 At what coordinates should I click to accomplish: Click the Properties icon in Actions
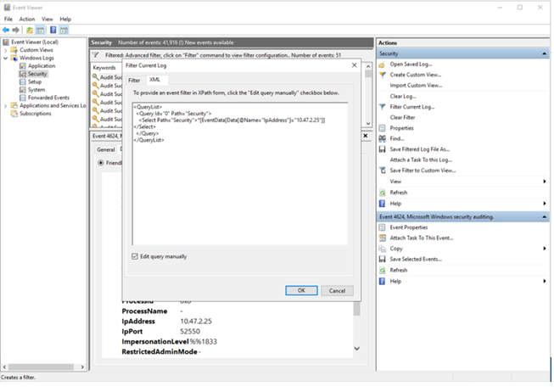[x=382, y=128]
